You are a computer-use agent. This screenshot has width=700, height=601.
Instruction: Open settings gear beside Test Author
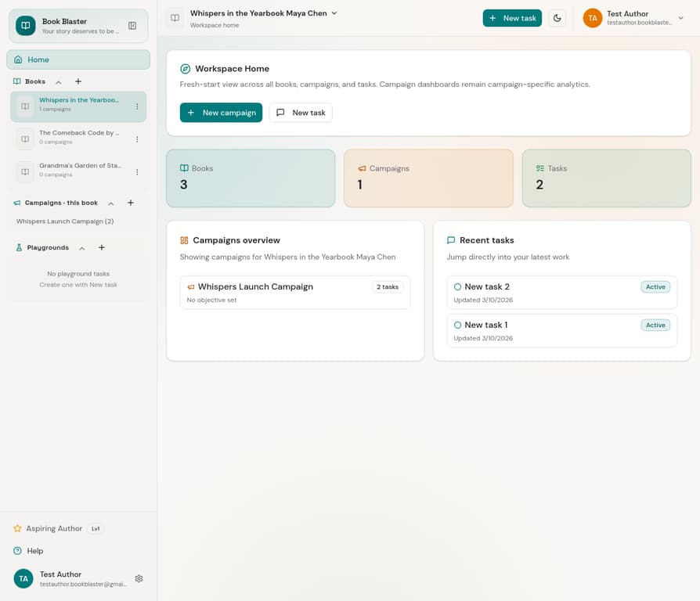point(139,578)
